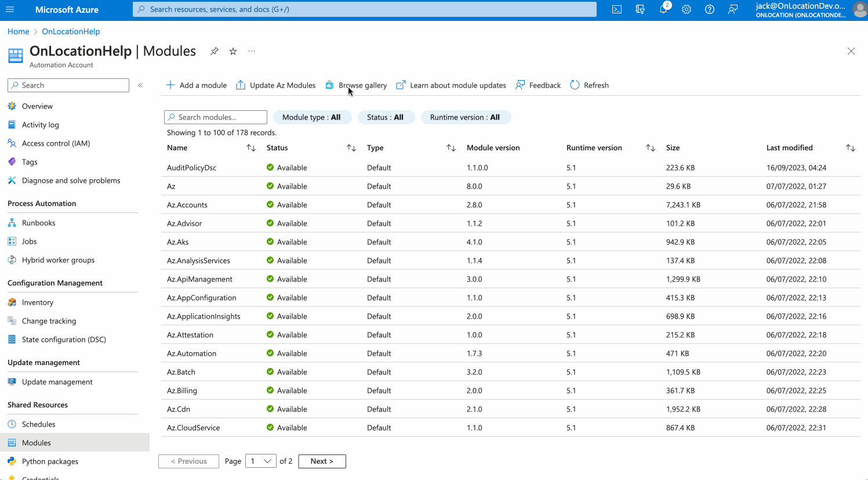This screenshot has height=480, width=868.
Task: Click the Overview icon in sidebar
Action: tap(12, 106)
